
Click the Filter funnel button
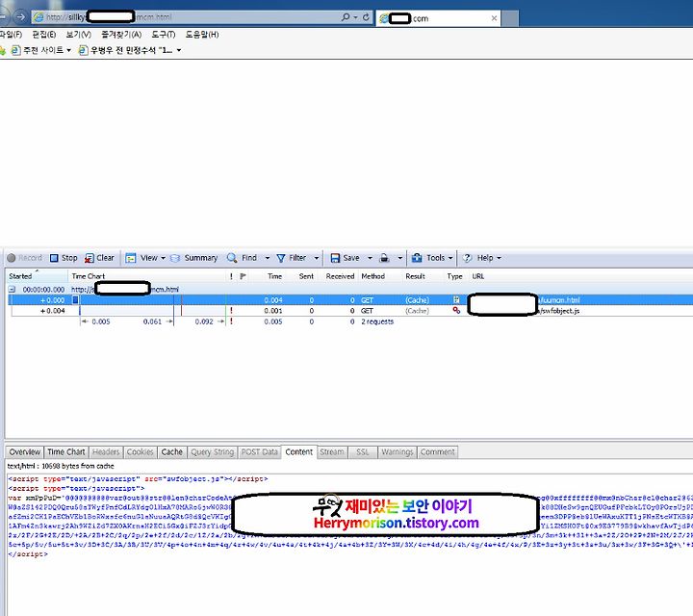(x=292, y=258)
